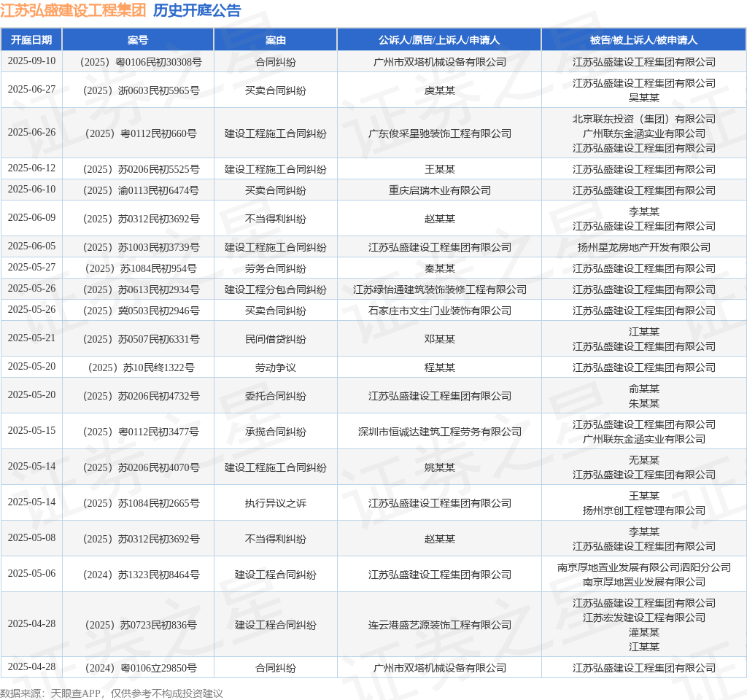Click the 案由 column header
This screenshot has height=700, width=747.
pos(275,40)
